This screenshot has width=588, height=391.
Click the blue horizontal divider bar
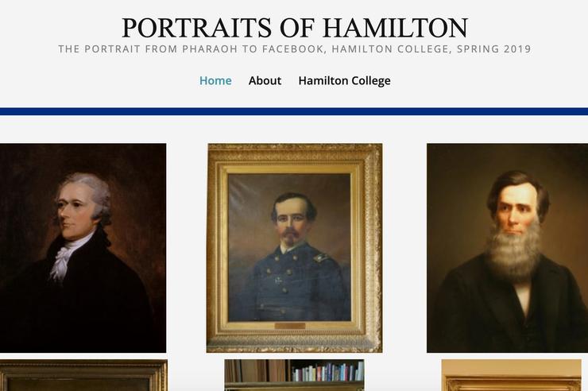click(x=294, y=111)
